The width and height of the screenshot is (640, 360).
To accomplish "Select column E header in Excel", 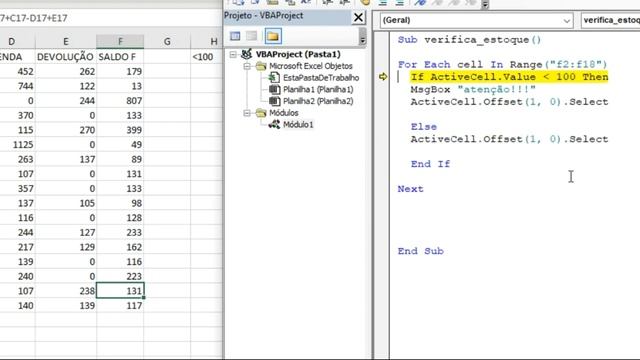I will (66, 41).
